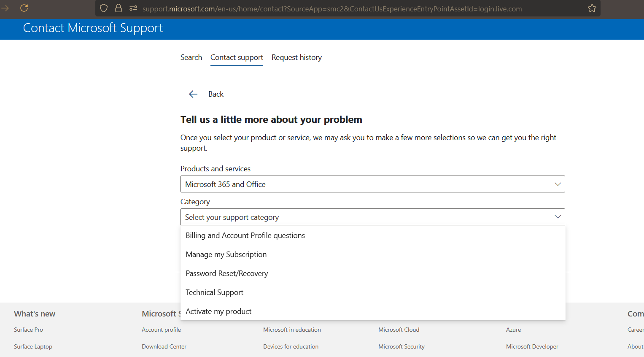
Task: Open the Search tab
Action: (191, 57)
